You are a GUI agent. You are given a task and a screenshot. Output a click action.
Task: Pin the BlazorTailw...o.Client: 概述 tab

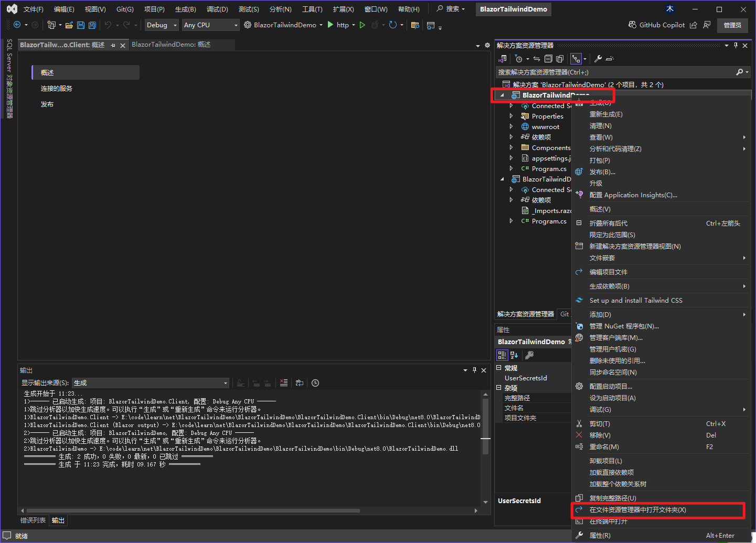click(x=113, y=46)
